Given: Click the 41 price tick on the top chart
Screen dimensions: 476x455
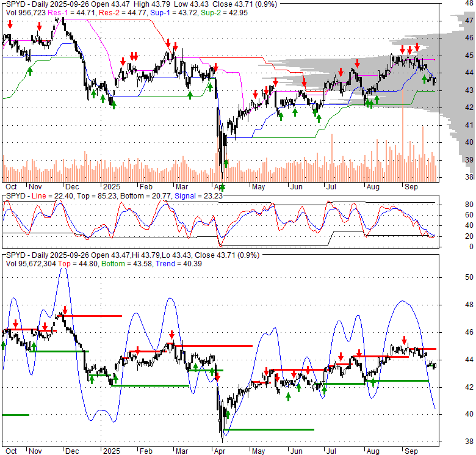Looking at the screenshot, I should pos(469,125).
